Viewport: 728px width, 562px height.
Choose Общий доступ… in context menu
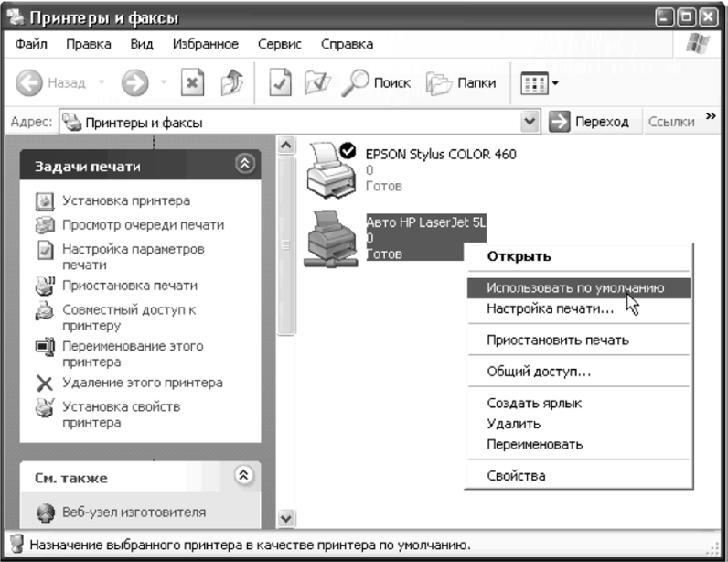point(579,372)
